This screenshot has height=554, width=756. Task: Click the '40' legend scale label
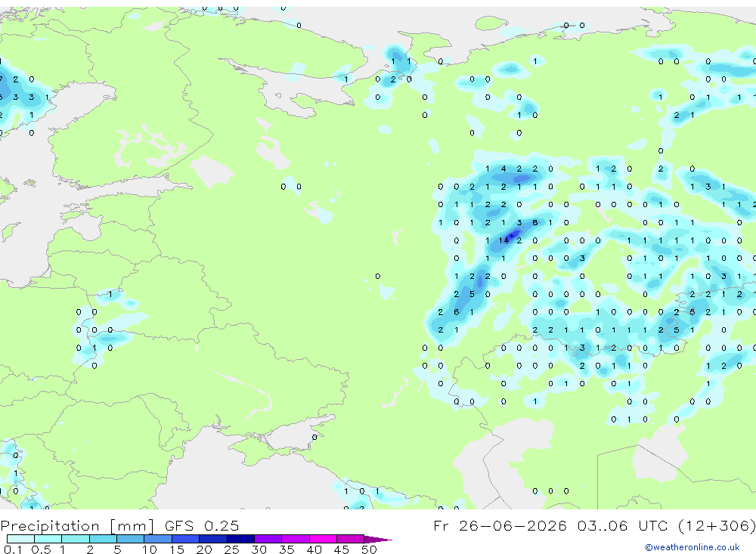coord(314,549)
